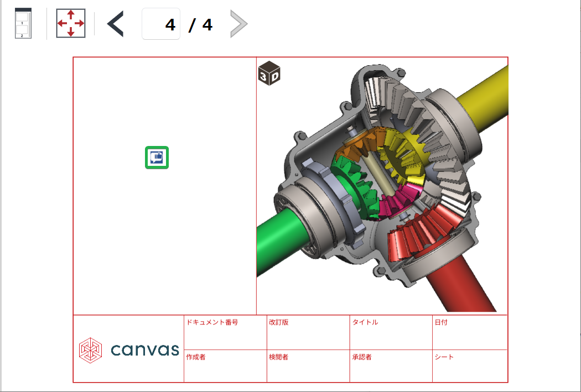
Task: Click the fit-to-screen arrows icon
Action: click(71, 24)
